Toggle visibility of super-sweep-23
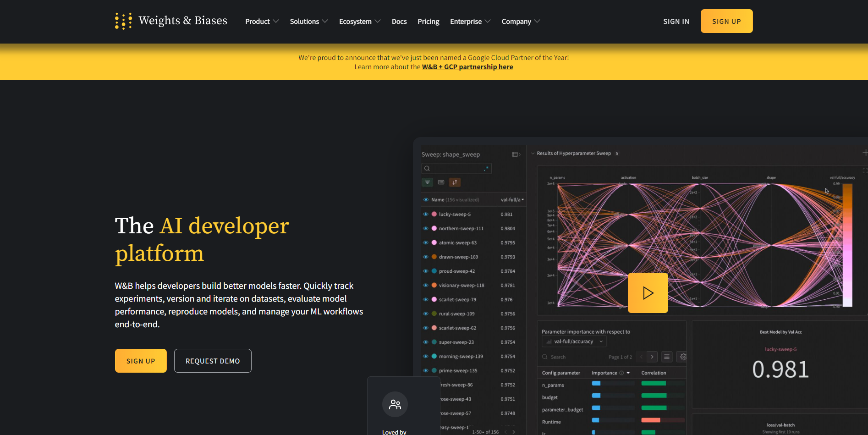868x435 pixels. point(426,342)
